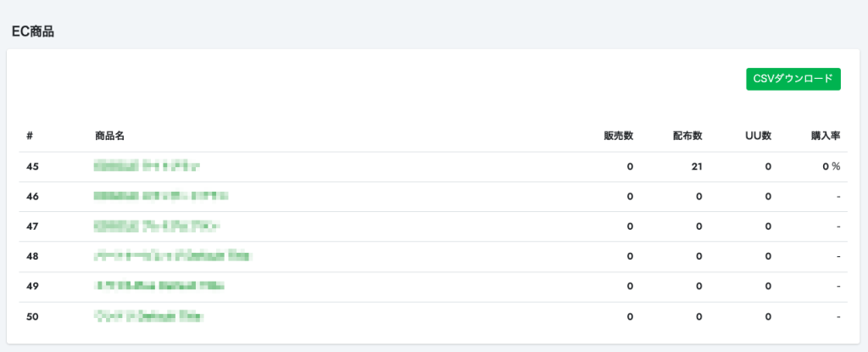Open the product link in row 50

tap(149, 316)
